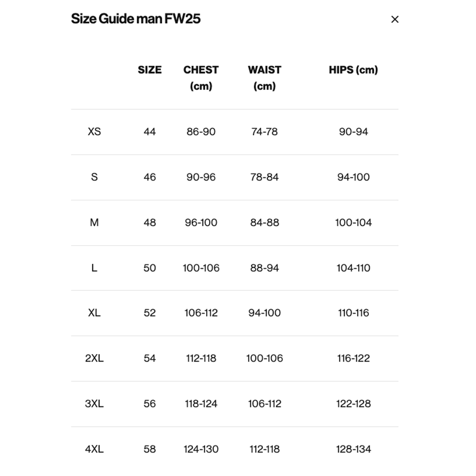Click the HIPS (cm) column header

[353, 70]
